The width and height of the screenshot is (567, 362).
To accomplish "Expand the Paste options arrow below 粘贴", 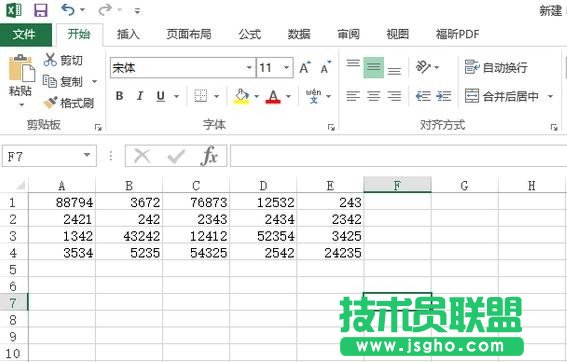I will [x=21, y=105].
